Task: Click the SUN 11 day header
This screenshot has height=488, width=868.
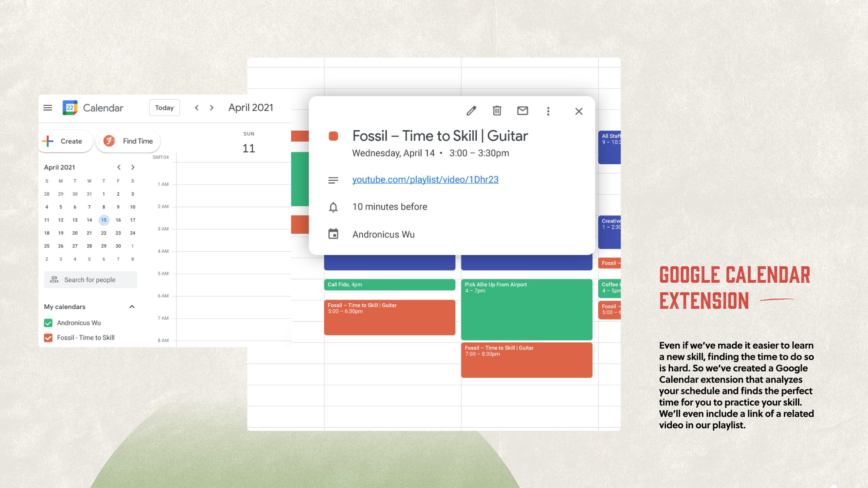Action: 249,143
